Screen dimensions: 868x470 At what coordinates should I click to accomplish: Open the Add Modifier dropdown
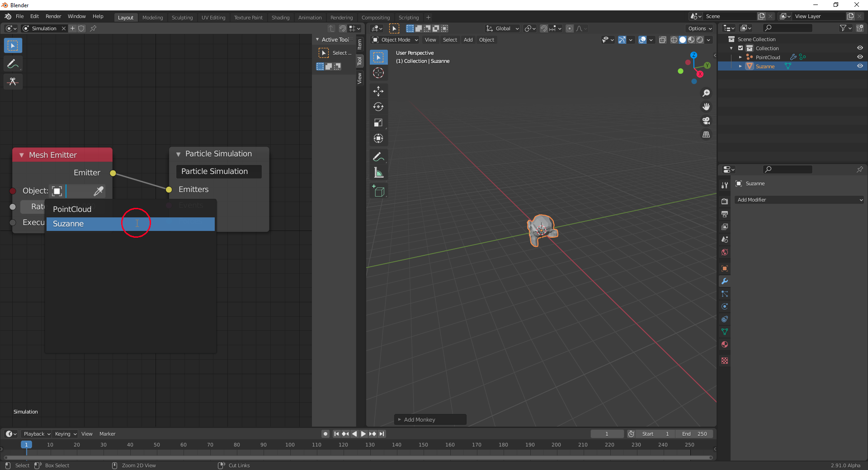799,200
